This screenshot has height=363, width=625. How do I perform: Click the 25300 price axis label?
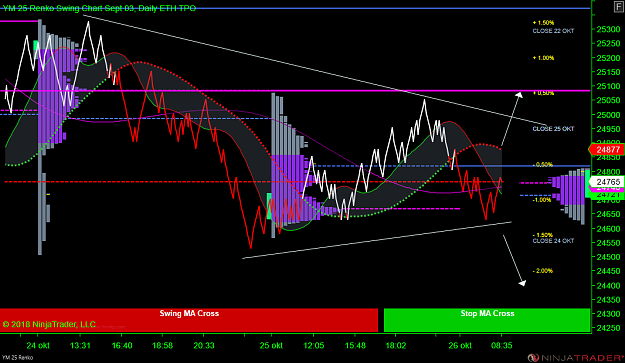[608, 29]
